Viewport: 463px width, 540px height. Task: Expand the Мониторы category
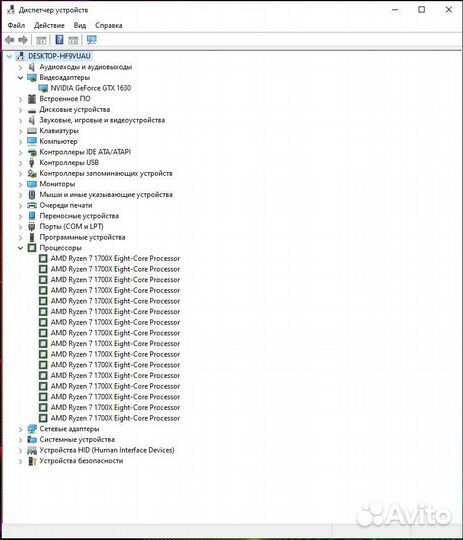click(x=21, y=184)
